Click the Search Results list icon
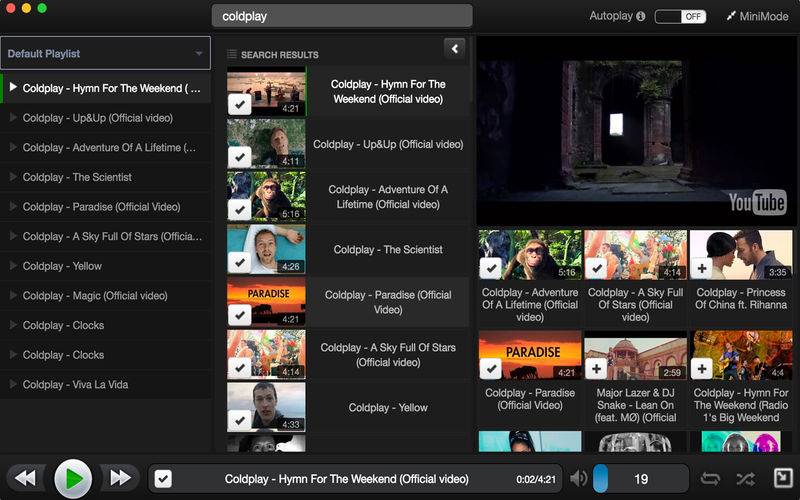Image resolution: width=800 pixels, height=500 pixels. pos(232,54)
